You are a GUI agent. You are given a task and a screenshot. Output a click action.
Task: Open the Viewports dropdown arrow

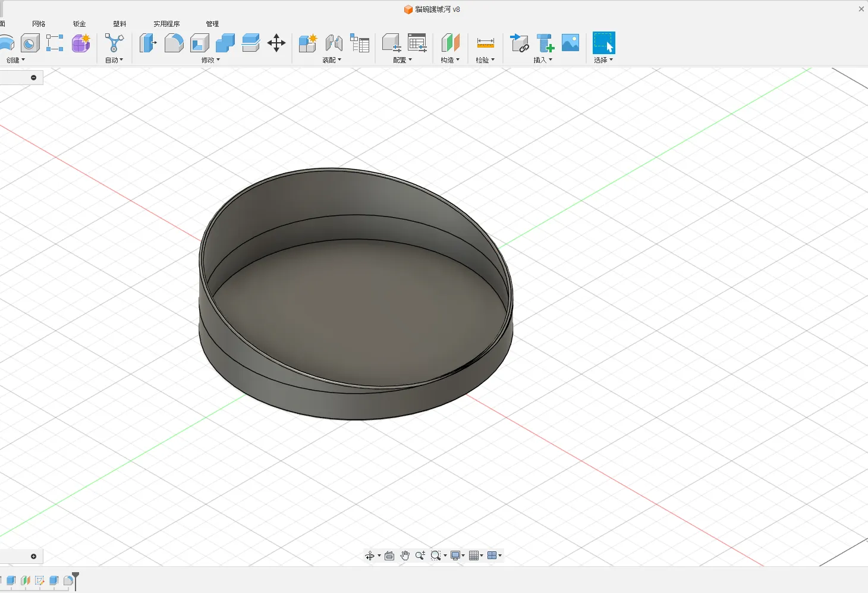500,556
